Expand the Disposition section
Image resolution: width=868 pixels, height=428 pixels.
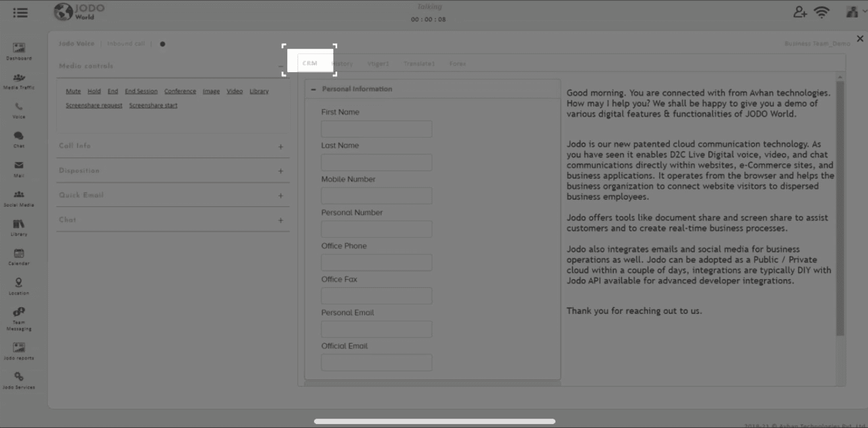281,171
